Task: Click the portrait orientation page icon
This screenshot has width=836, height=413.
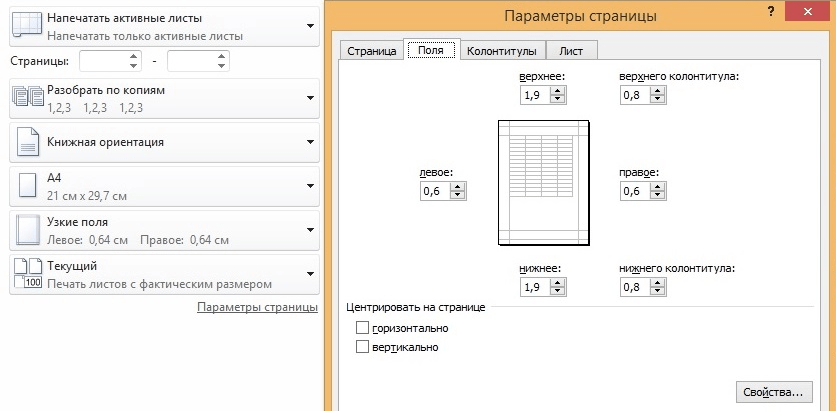Action: pos(28,141)
